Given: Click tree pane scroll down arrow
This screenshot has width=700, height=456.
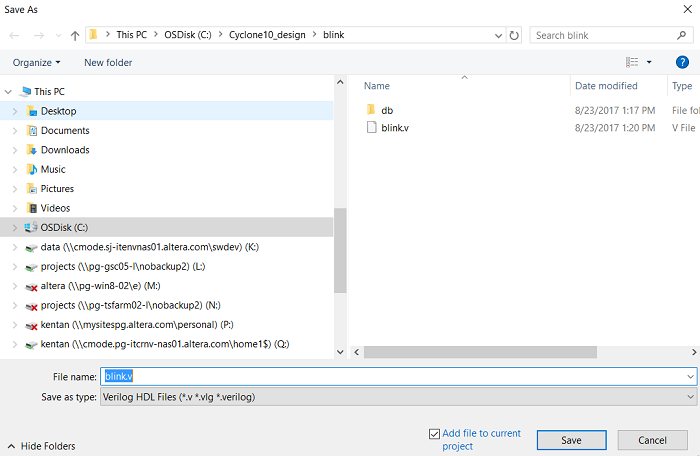Looking at the screenshot, I should (x=340, y=352).
